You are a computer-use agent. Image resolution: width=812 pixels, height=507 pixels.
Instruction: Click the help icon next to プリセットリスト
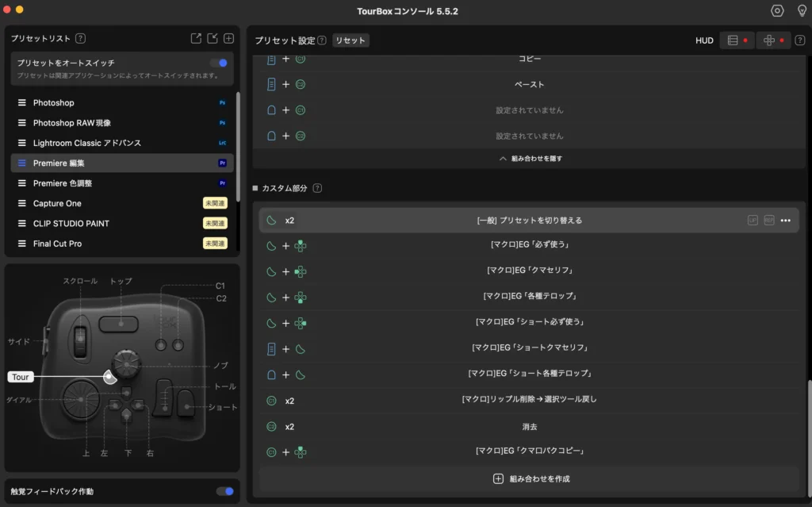(x=81, y=38)
